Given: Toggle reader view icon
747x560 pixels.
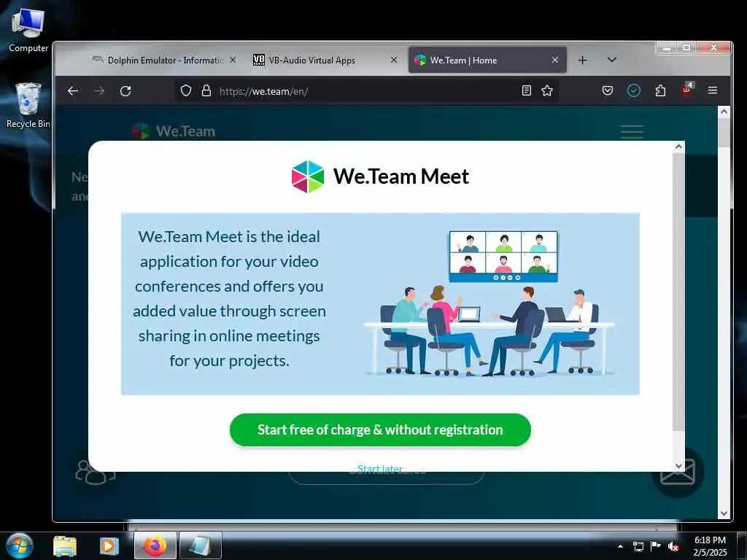Looking at the screenshot, I should tap(527, 90).
